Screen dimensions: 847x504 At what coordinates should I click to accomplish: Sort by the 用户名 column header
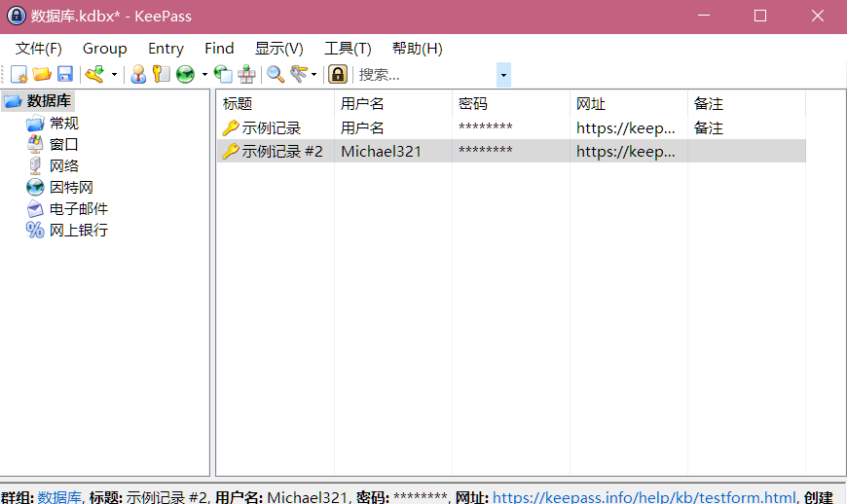(x=393, y=103)
